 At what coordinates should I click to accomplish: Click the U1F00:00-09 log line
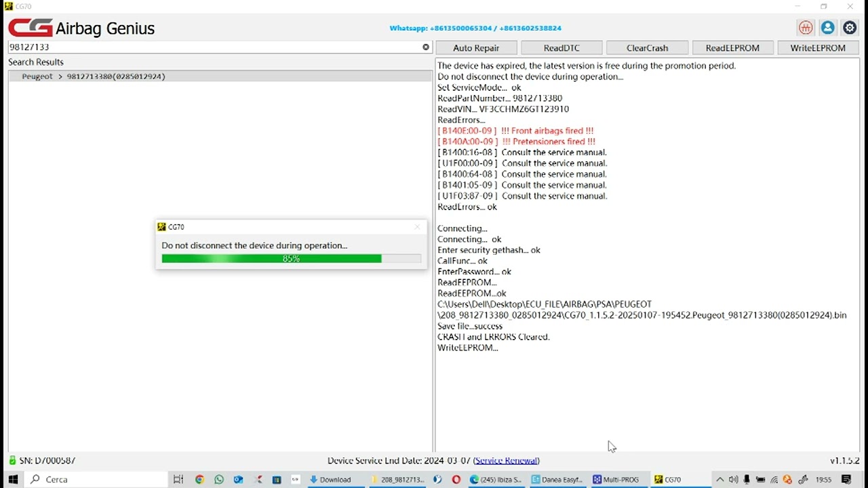coord(522,163)
